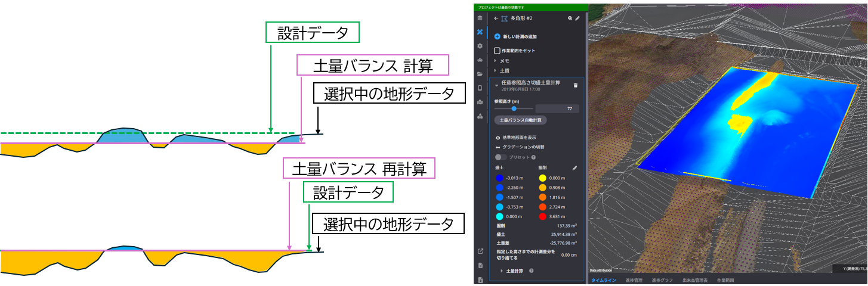Select the amber 0.908 m swatch
This screenshot has width=868, height=286.
(x=543, y=188)
